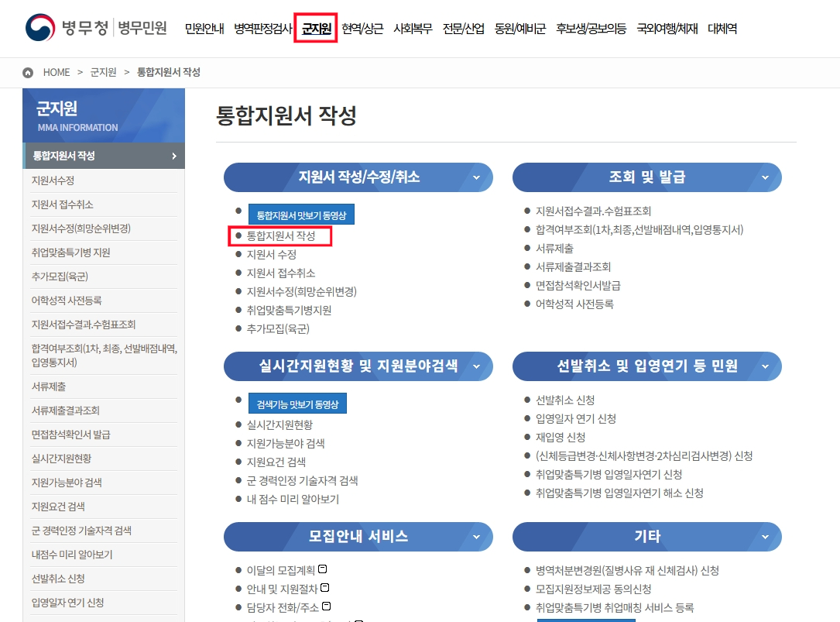This screenshot has width=840, height=622.
Task: Open 재입영 신청 link
Action: click(x=561, y=437)
